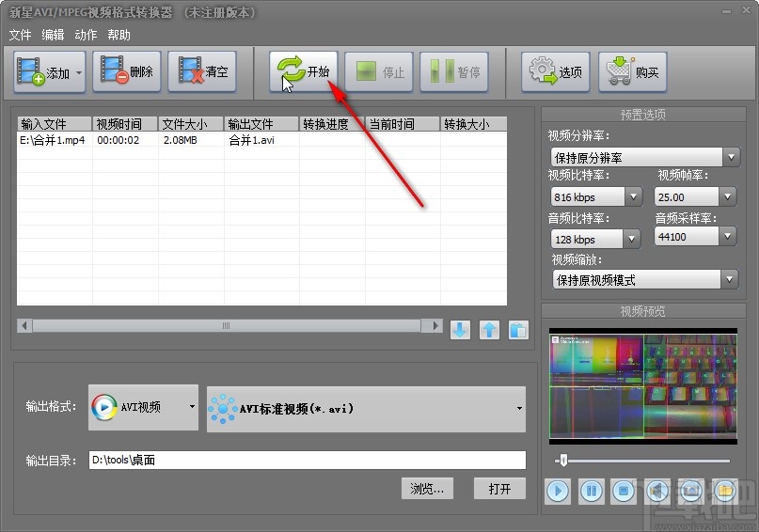Click the preview seek slider handle
The height and width of the screenshot is (532, 759).
(x=563, y=460)
